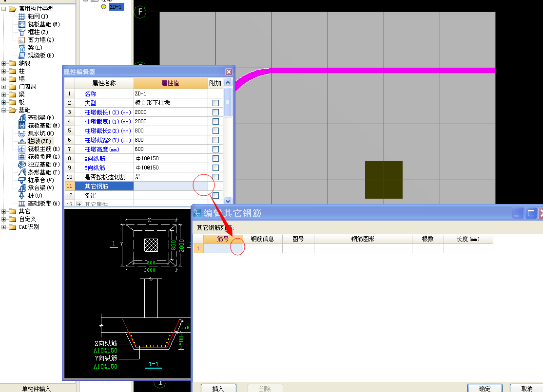Expand the 墙 tree node
The width and height of the screenshot is (543, 392).
(3, 79)
